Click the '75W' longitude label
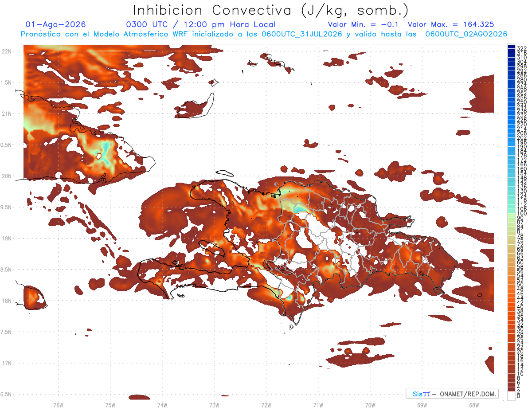The height and width of the screenshot is (411, 532). click(x=110, y=405)
